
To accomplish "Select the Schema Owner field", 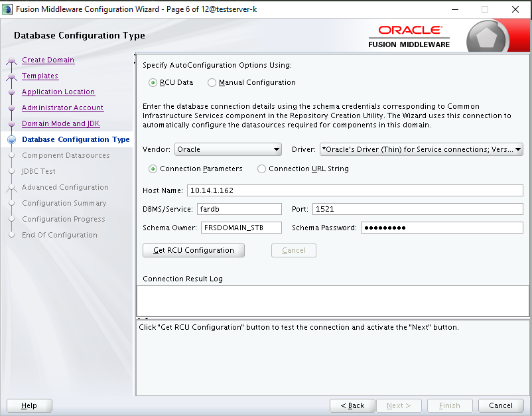I will [241, 228].
